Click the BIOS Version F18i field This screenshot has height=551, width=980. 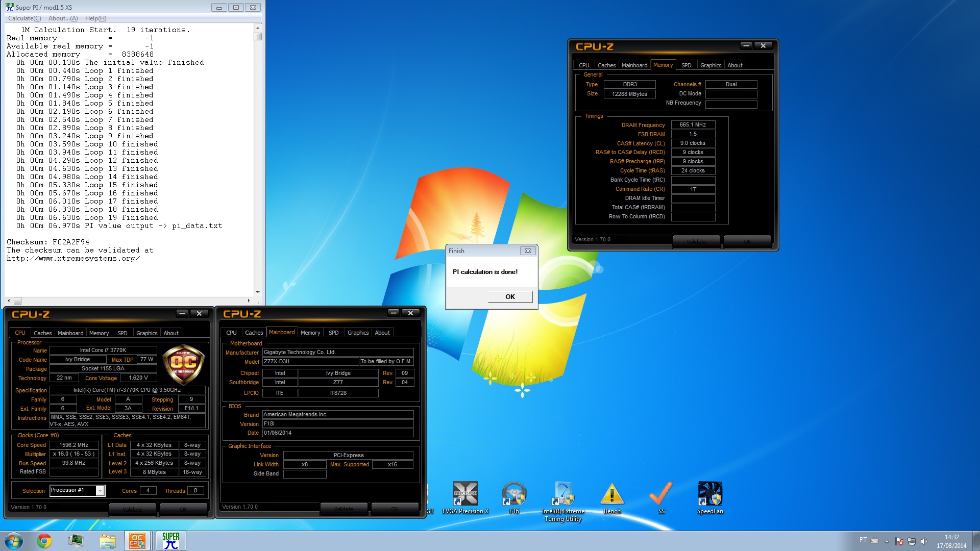[x=337, y=423]
